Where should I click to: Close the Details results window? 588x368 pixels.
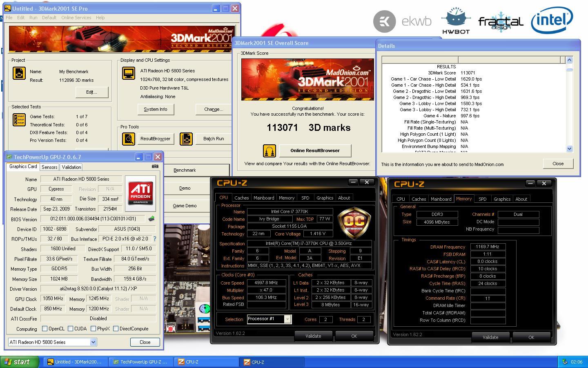(x=558, y=164)
